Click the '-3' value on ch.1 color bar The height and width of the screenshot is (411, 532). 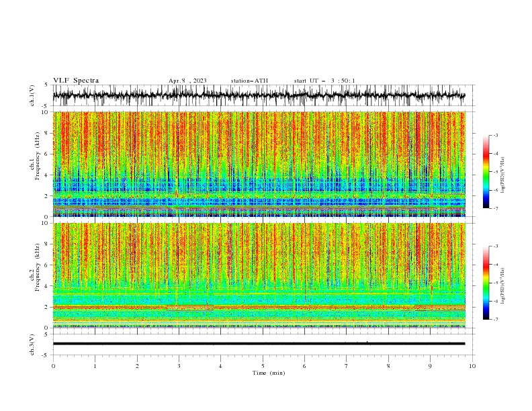point(495,135)
